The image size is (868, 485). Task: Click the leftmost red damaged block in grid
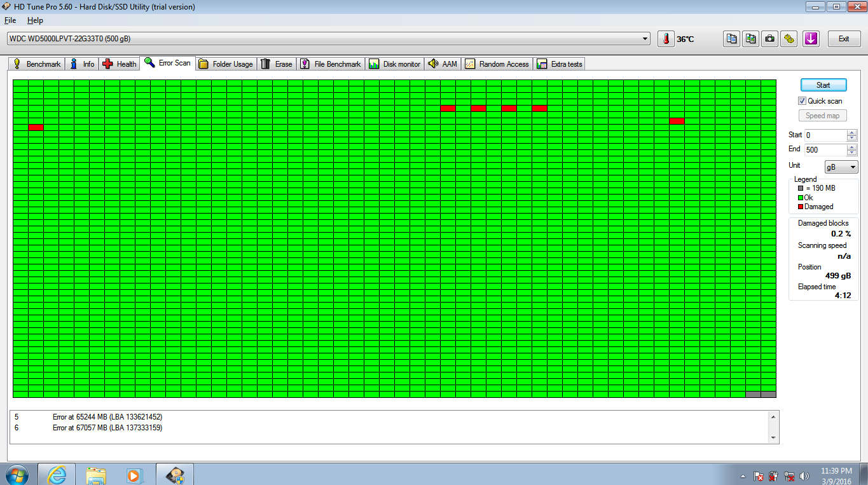pyautogui.click(x=36, y=128)
